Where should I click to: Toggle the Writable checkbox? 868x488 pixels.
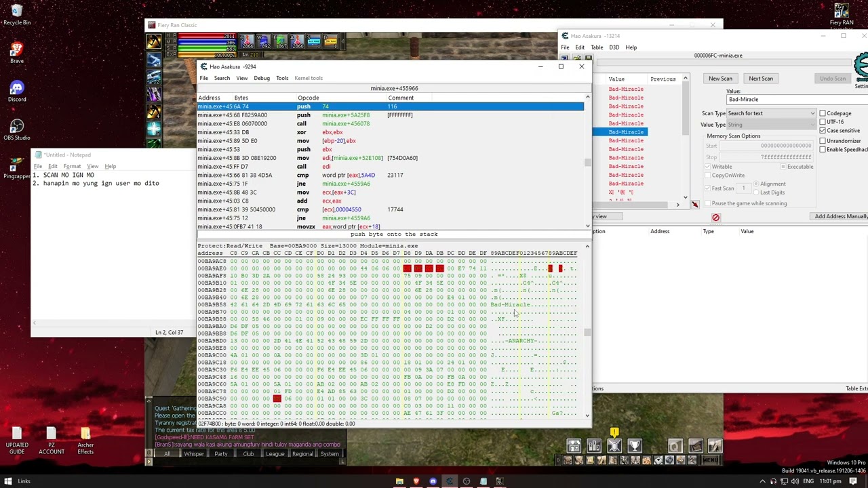tap(707, 167)
